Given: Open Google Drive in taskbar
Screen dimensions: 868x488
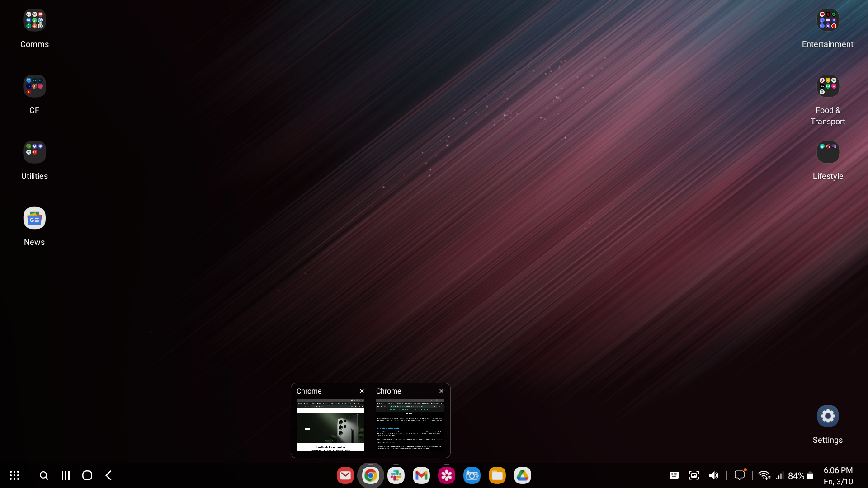Looking at the screenshot, I should (x=523, y=475).
